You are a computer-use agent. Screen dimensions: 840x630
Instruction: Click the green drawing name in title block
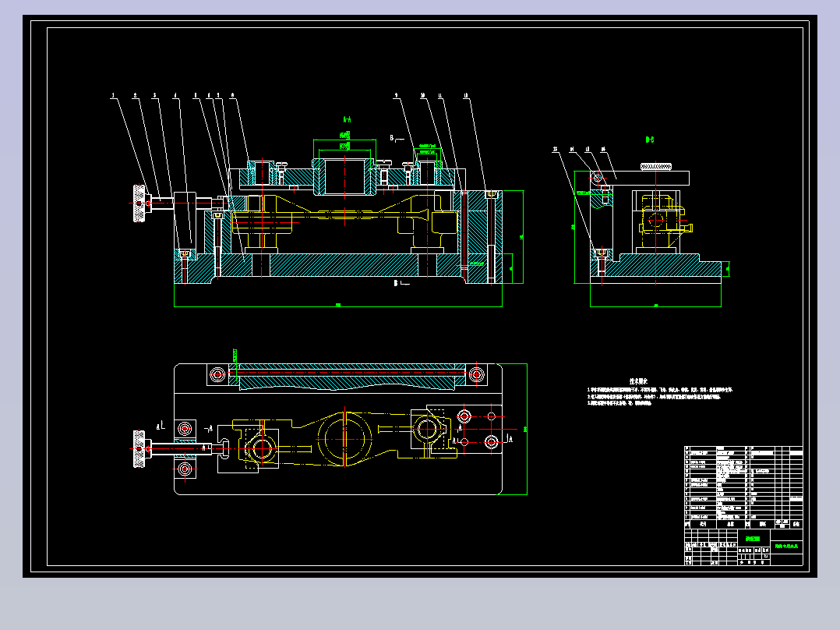pos(753,538)
